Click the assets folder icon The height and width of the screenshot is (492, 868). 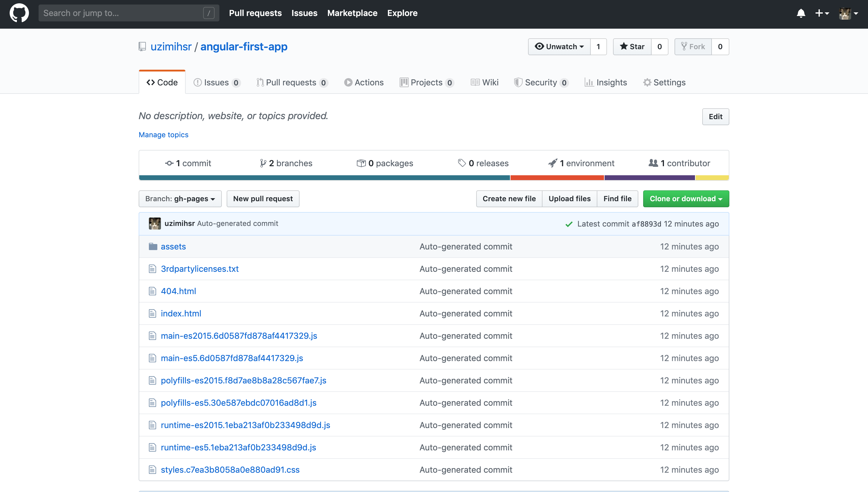(x=153, y=246)
